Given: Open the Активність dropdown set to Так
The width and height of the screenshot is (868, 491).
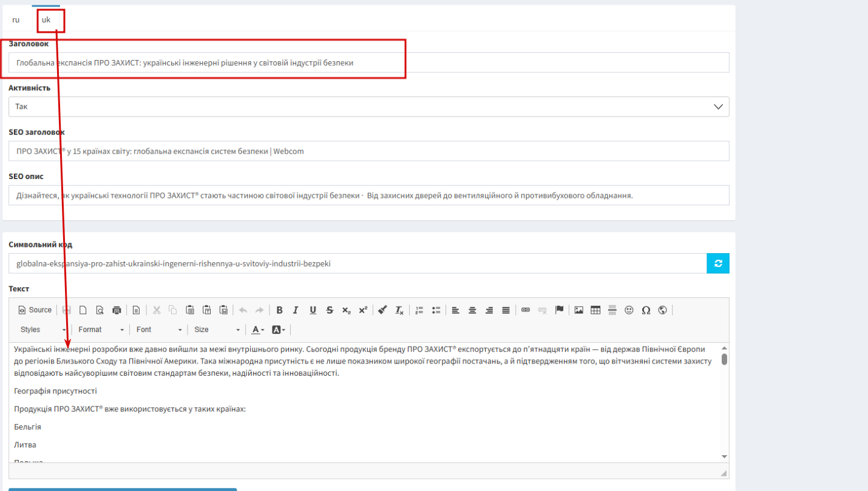Looking at the screenshot, I should [368, 106].
